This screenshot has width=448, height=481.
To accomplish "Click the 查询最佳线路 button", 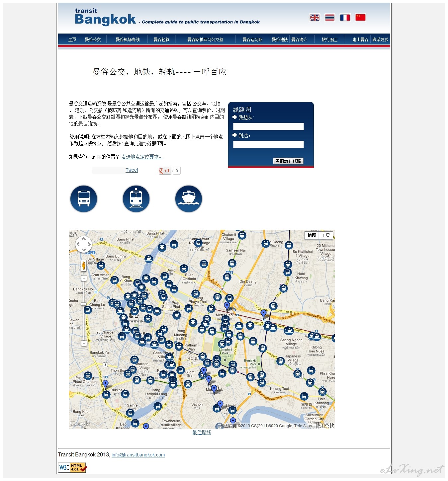I will 288,161.
